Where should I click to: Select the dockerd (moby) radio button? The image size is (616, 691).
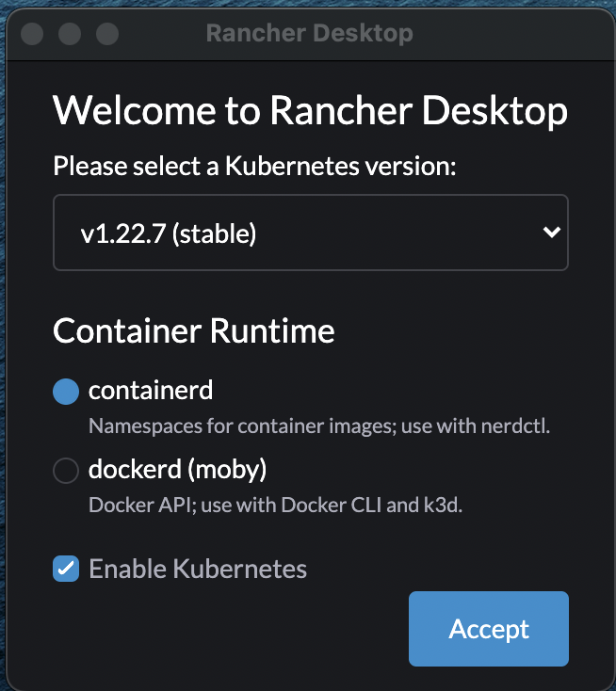click(66, 470)
